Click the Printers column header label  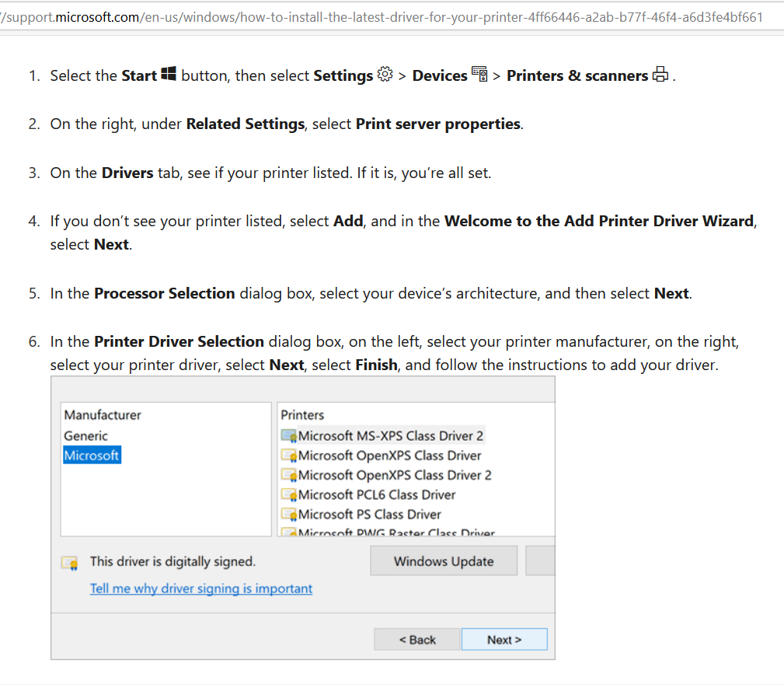tap(302, 415)
